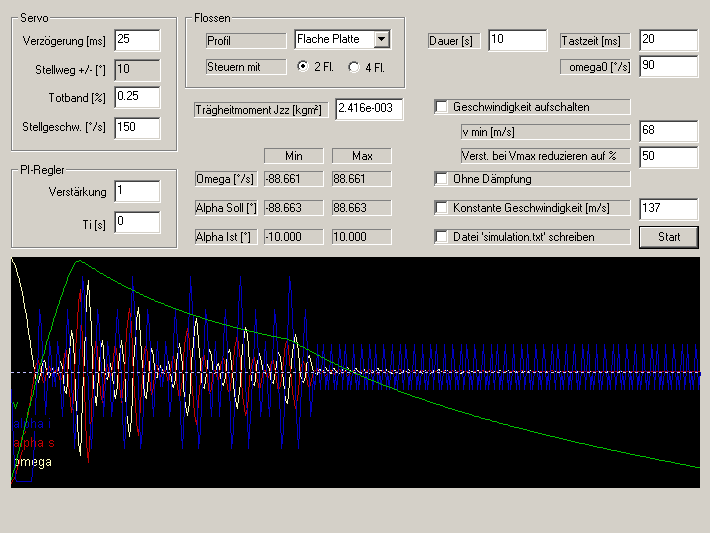Focus the Tastzeit [ms] field
710x533 pixels.
[668, 40]
